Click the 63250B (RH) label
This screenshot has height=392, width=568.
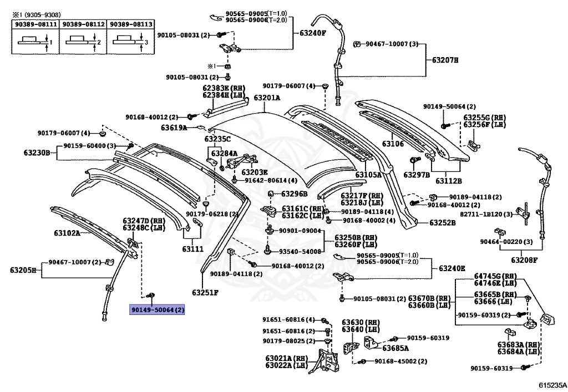[x=356, y=238]
